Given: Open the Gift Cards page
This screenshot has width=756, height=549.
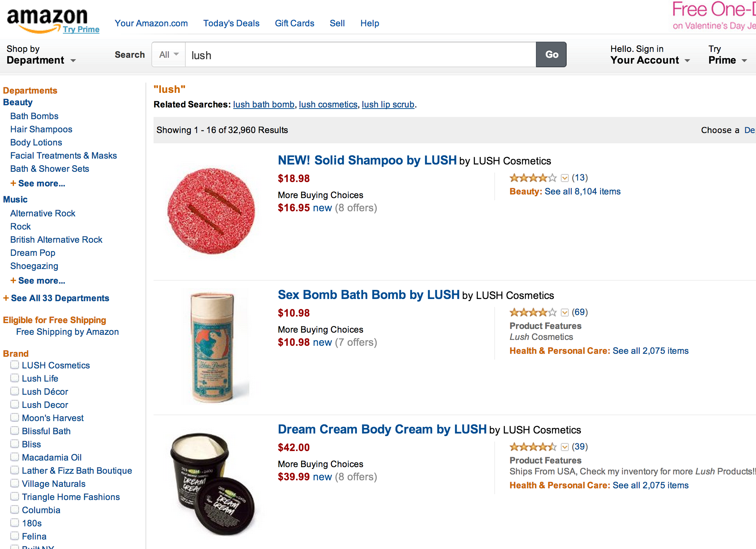Looking at the screenshot, I should [x=294, y=23].
